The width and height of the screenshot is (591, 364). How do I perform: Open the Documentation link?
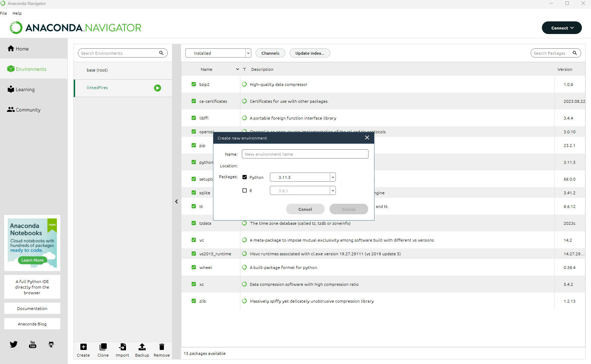pyautogui.click(x=32, y=309)
